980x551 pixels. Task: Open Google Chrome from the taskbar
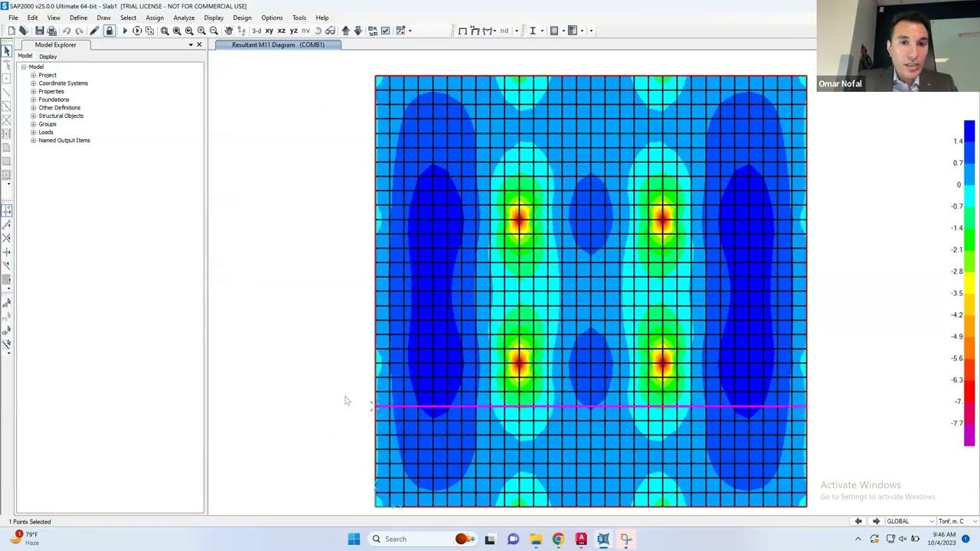(558, 539)
